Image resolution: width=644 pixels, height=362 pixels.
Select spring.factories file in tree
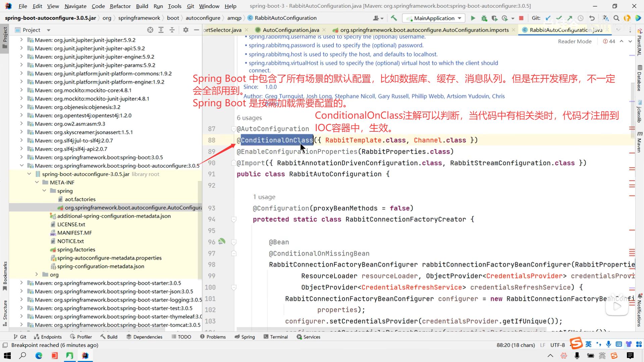point(76,249)
